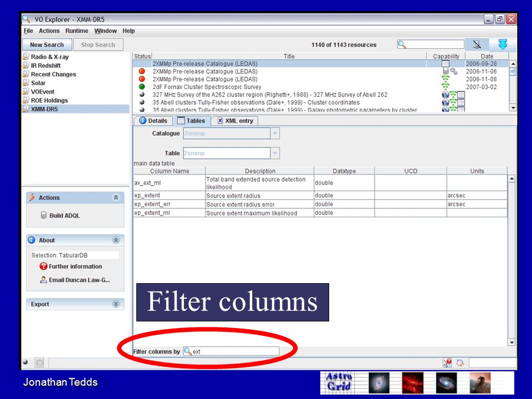The image size is (532, 399).
Task: Click the resource search input field
Action: (x=431, y=44)
